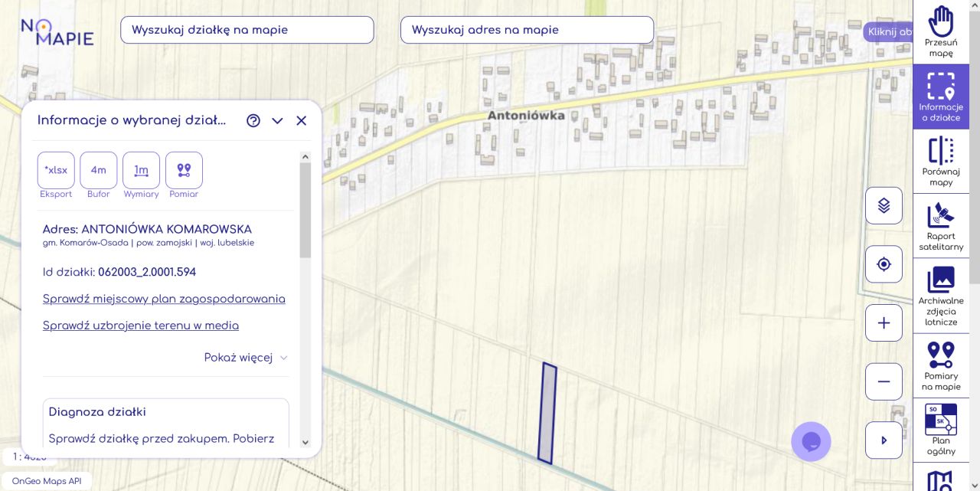Screen dimensions: 980x491
Task: Open Archiwalne zdjęcia lotnicze
Action: tap(940, 294)
